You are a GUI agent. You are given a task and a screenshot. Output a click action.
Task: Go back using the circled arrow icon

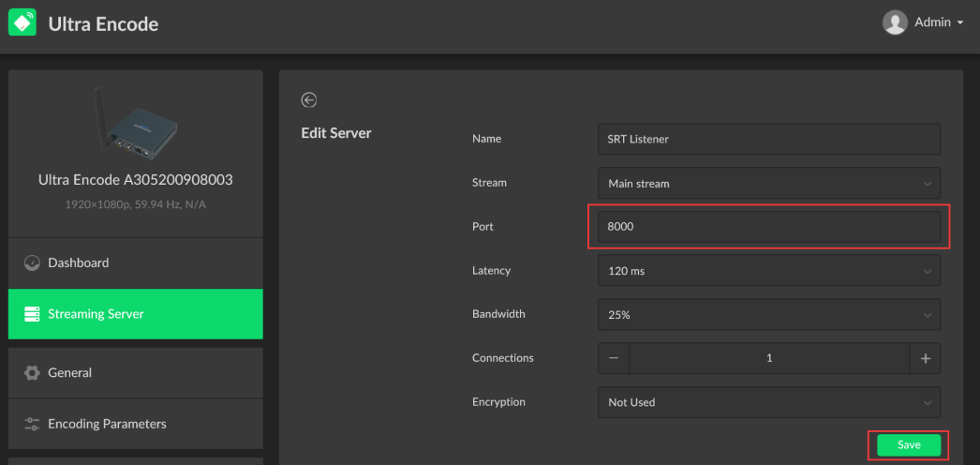click(x=309, y=100)
